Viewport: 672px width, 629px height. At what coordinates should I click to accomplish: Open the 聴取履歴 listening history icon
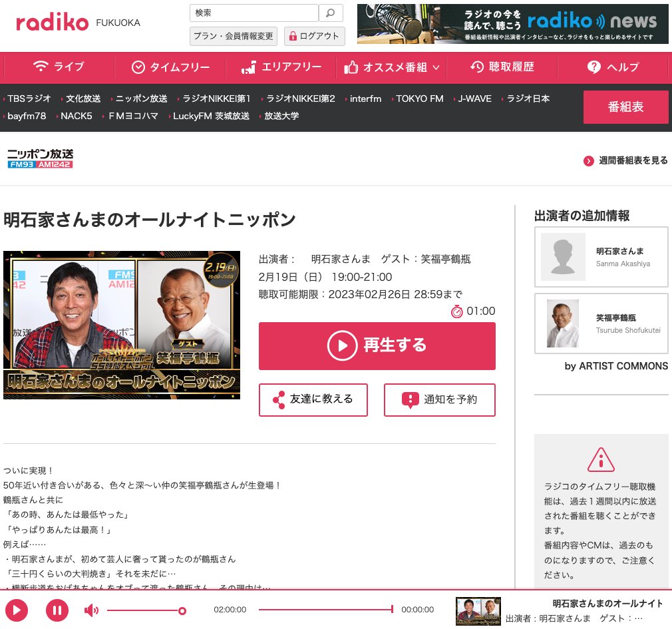(478, 67)
